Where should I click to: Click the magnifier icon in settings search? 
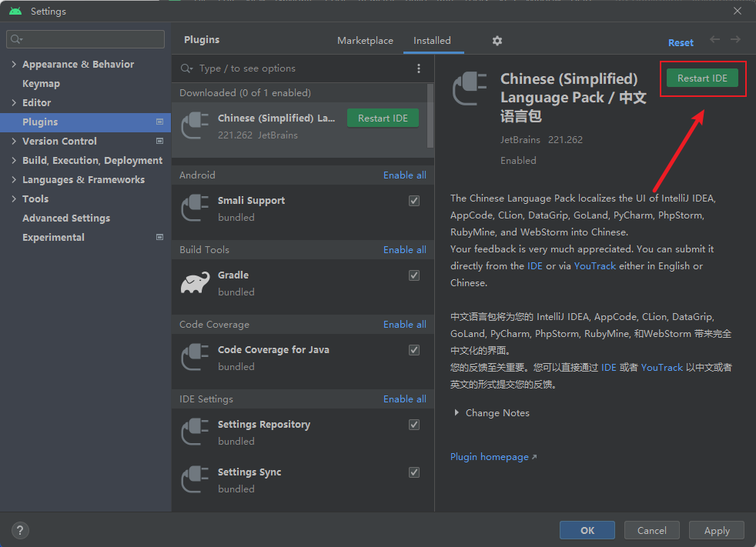(x=16, y=39)
